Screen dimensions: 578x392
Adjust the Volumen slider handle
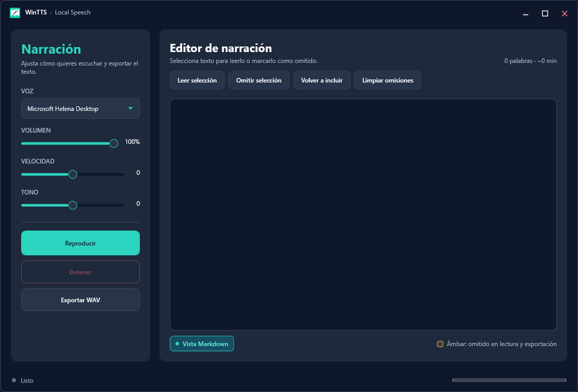[x=114, y=143]
